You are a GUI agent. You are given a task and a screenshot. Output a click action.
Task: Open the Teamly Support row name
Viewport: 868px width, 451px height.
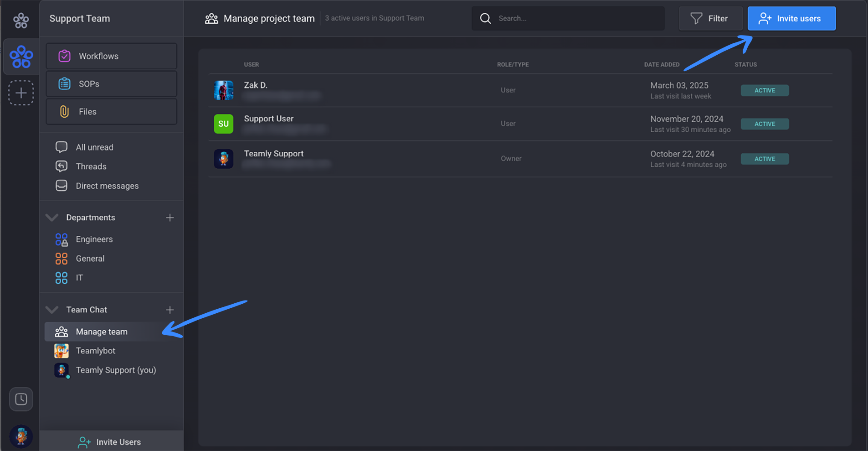pos(274,154)
